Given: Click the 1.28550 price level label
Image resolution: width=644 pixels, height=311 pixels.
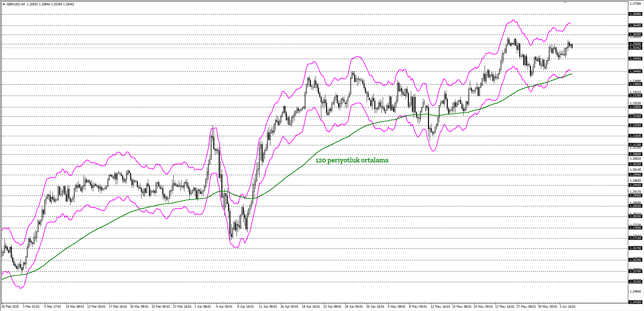Looking at the screenshot, I should (635, 206).
